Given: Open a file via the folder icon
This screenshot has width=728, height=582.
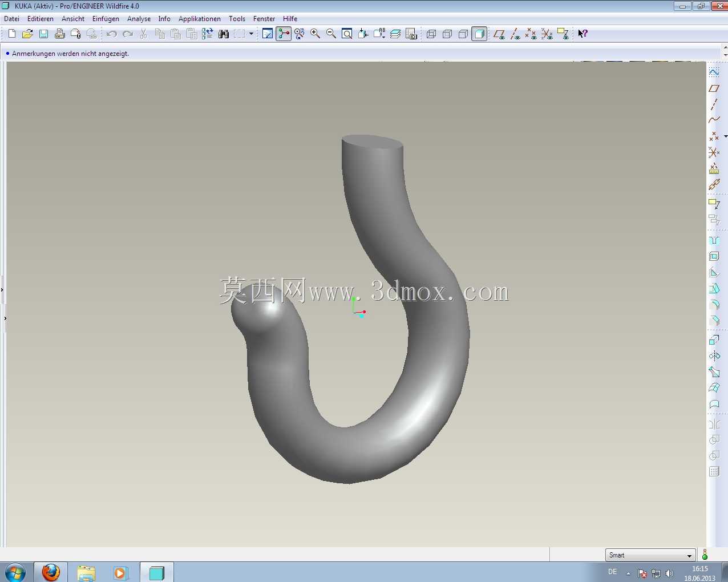Looking at the screenshot, I should tap(27, 34).
